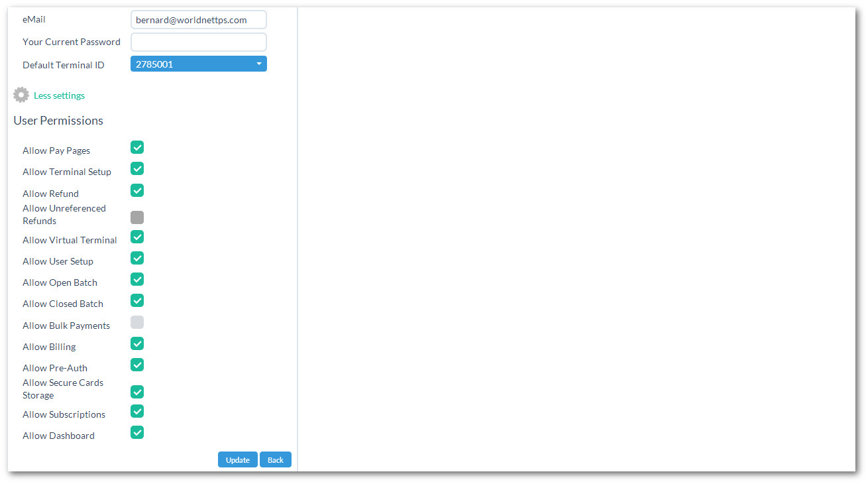Open the Default Terminal ID dropdown
Viewport: 868px width, 484px height.
(199, 64)
